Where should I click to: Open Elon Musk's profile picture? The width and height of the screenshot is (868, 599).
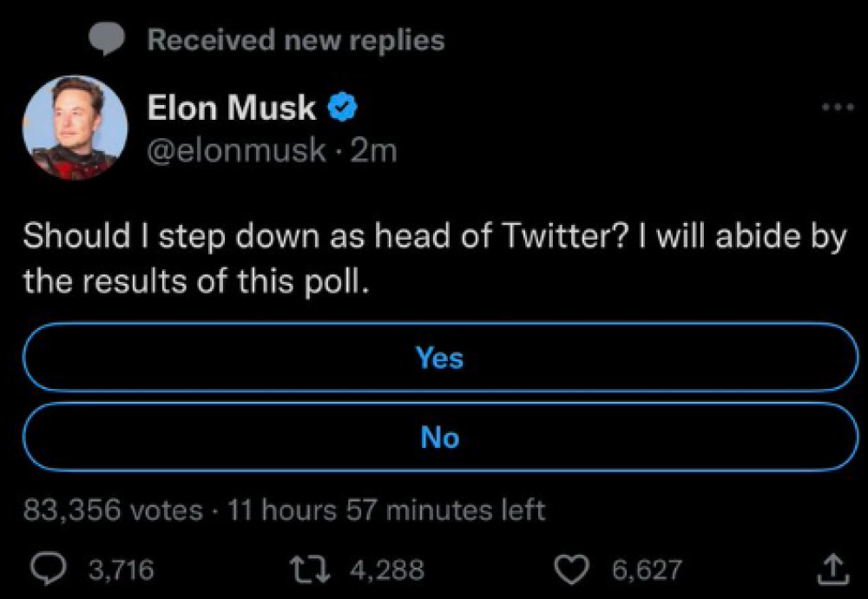pos(75,128)
